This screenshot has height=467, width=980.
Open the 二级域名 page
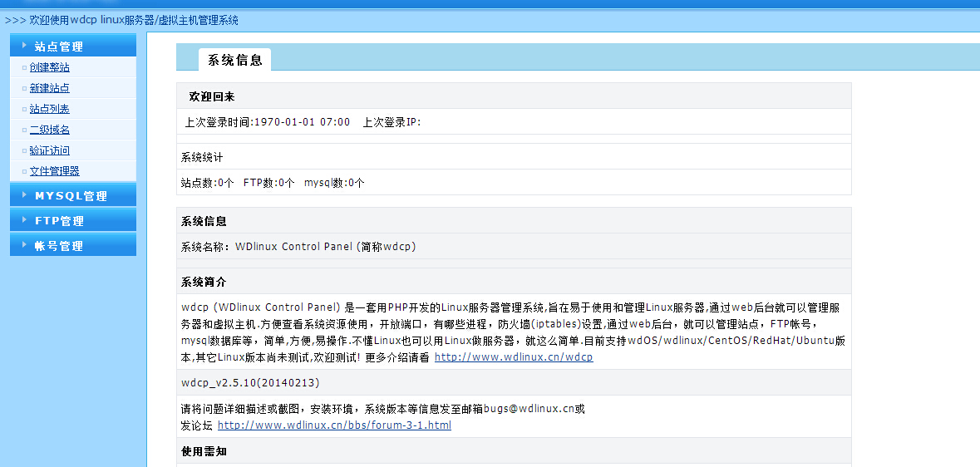pyautogui.click(x=49, y=130)
